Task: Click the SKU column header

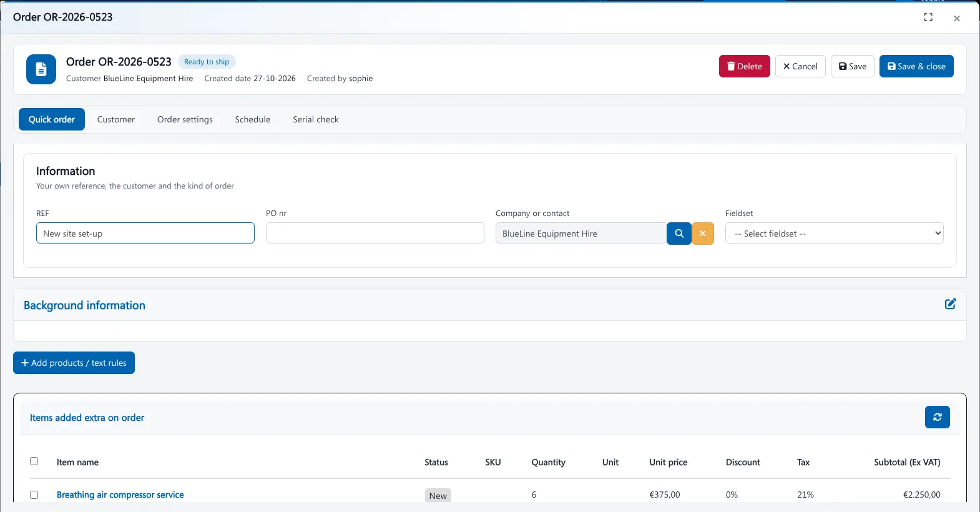Action: [493, 462]
